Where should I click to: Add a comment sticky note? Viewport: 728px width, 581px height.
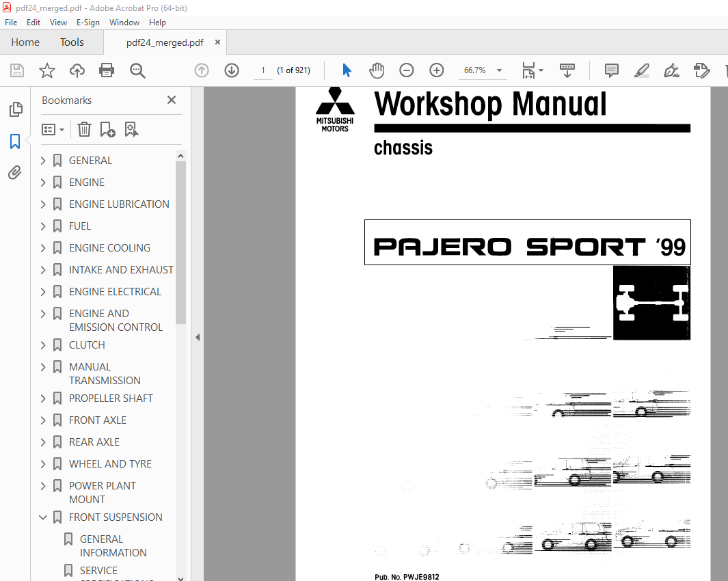click(x=612, y=70)
